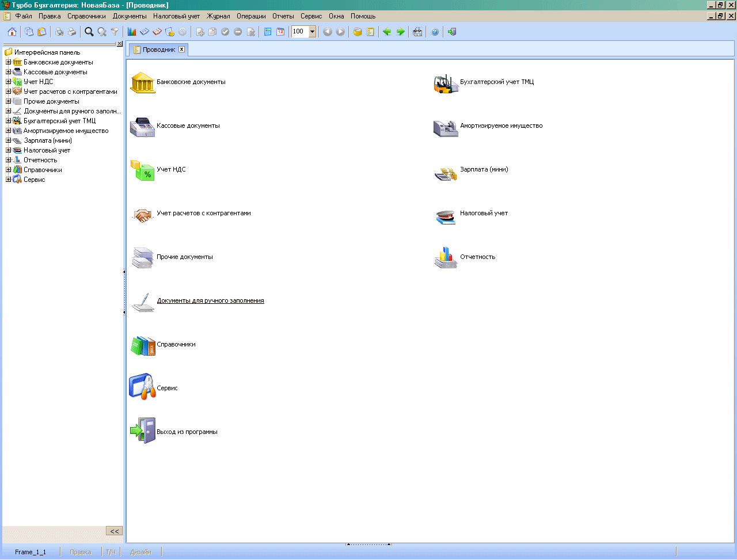Open the Журнал menu
This screenshot has width=737, height=560.
(x=218, y=16)
